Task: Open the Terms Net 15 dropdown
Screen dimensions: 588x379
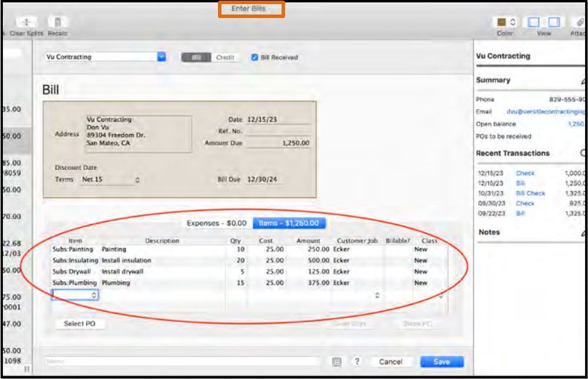Action: pyautogui.click(x=111, y=180)
